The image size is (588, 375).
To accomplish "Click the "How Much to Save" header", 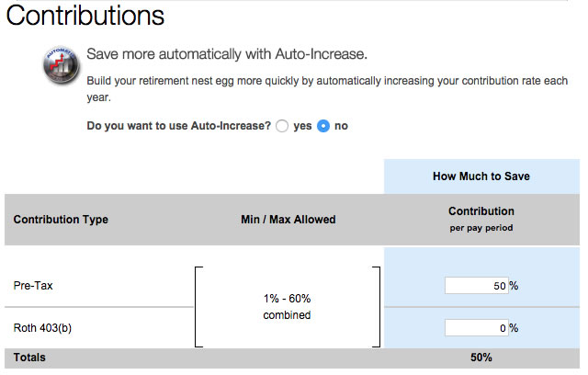I will [481, 176].
